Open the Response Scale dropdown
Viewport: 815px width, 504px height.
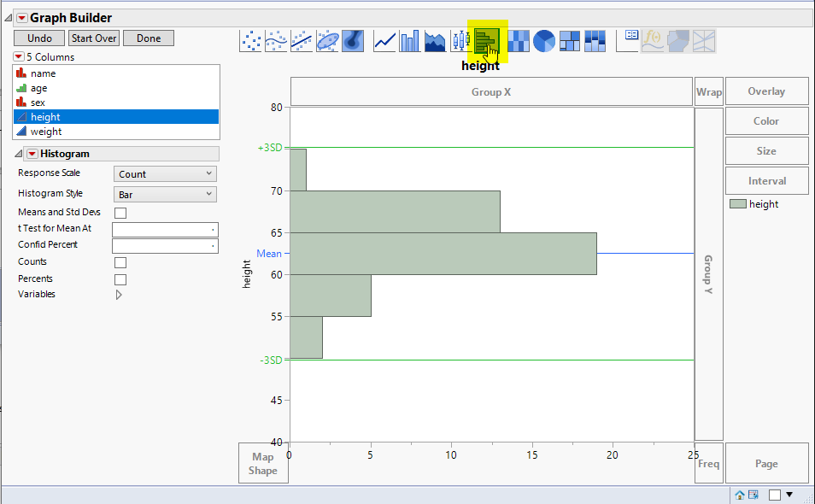(165, 174)
